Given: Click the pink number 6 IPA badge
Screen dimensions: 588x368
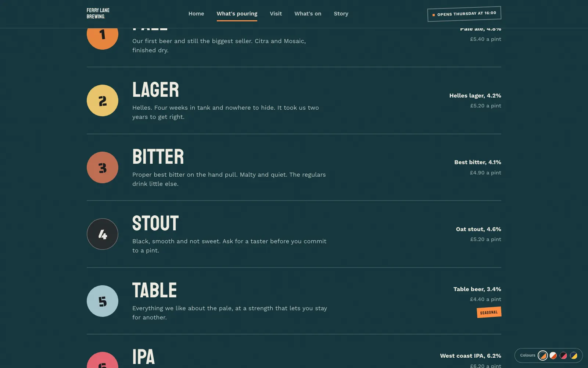Looking at the screenshot, I should (103, 360).
